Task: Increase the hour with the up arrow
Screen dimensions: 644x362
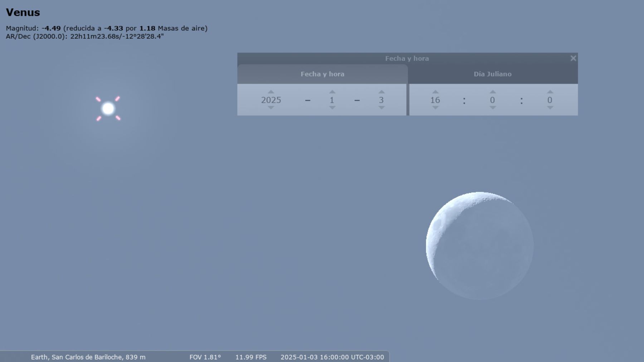Action: (435, 92)
